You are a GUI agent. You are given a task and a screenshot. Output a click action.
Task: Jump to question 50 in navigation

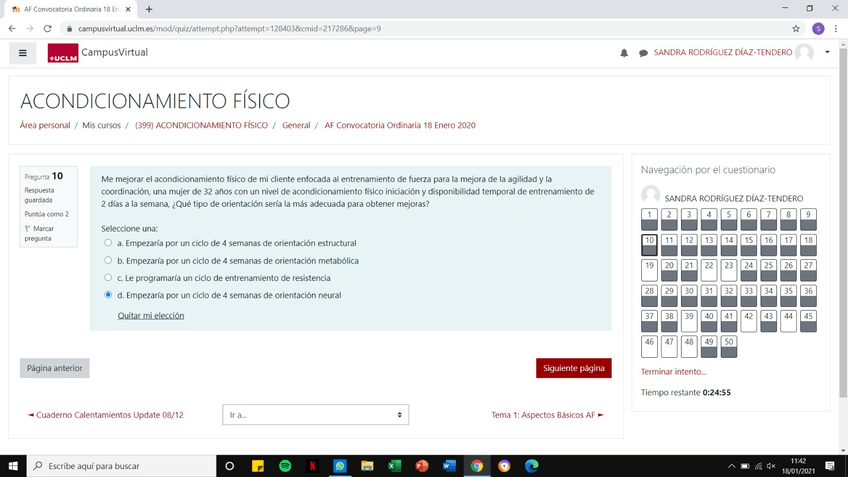click(x=728, y=347)
